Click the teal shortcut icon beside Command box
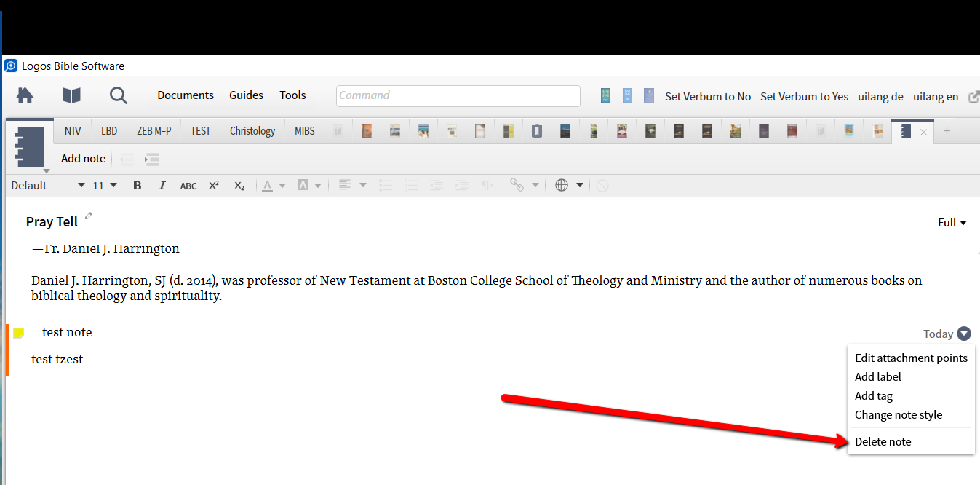 click(605, 95)
